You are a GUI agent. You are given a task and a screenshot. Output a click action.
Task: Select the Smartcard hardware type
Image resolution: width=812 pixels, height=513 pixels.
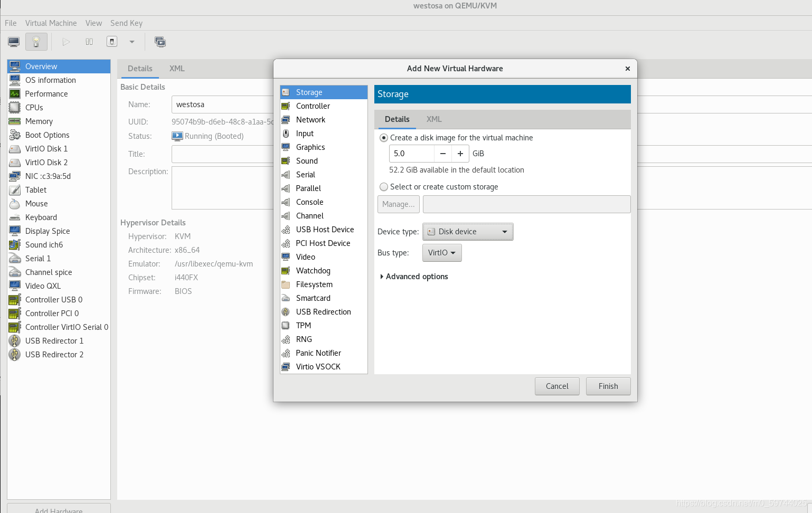(313, 298)
